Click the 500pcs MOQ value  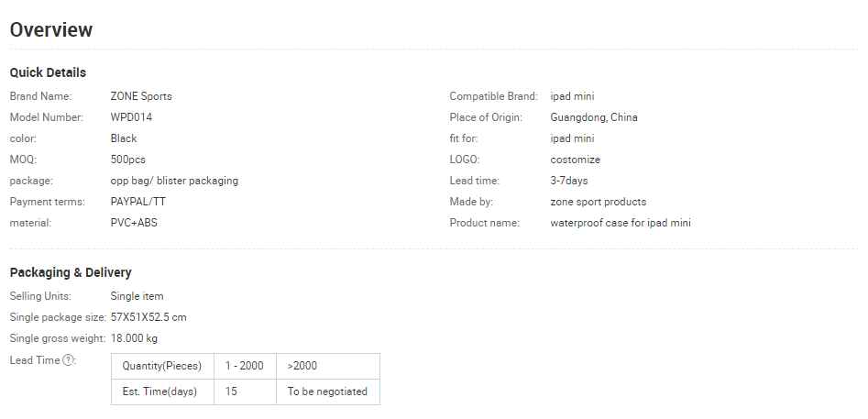(128, 160)
